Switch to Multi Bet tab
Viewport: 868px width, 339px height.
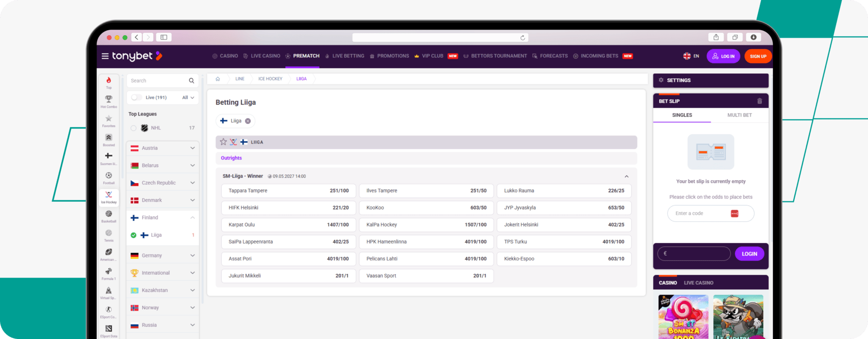tap(739, 115)
